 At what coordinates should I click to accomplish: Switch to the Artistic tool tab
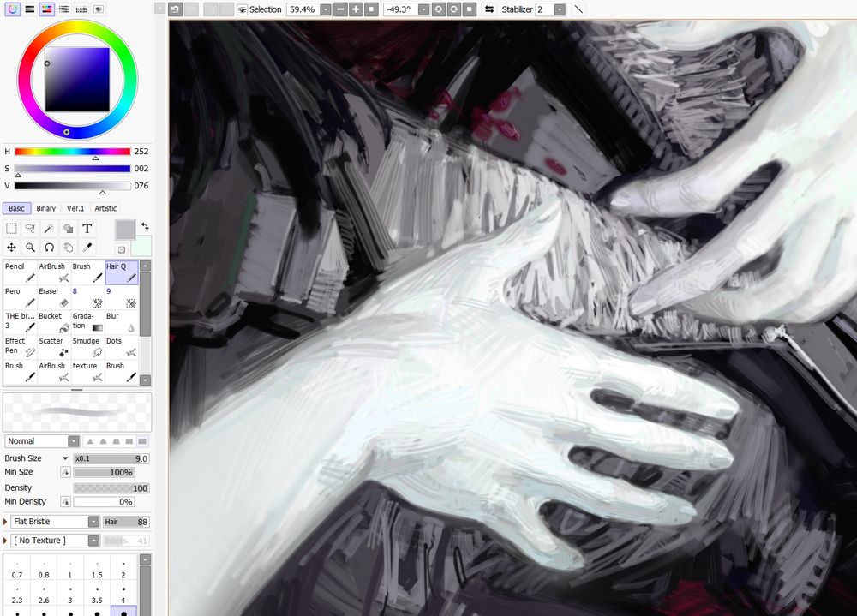point(105,208)
